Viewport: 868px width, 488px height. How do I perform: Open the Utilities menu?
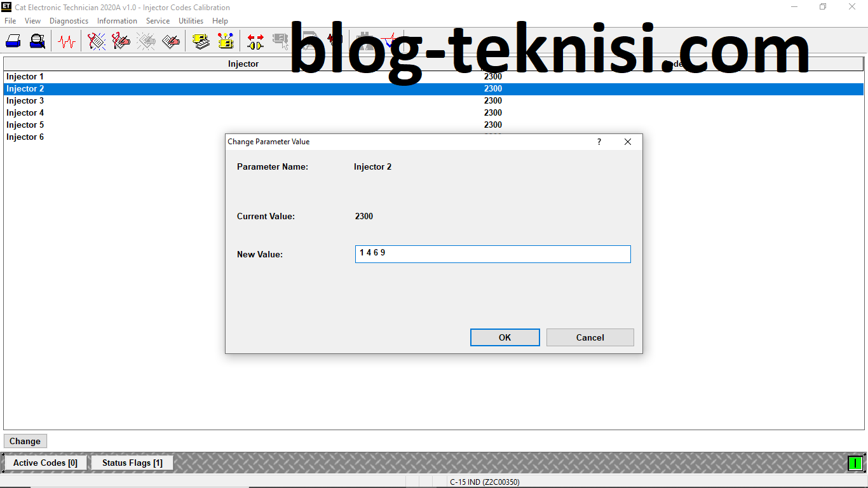click(x=191, y=20)
